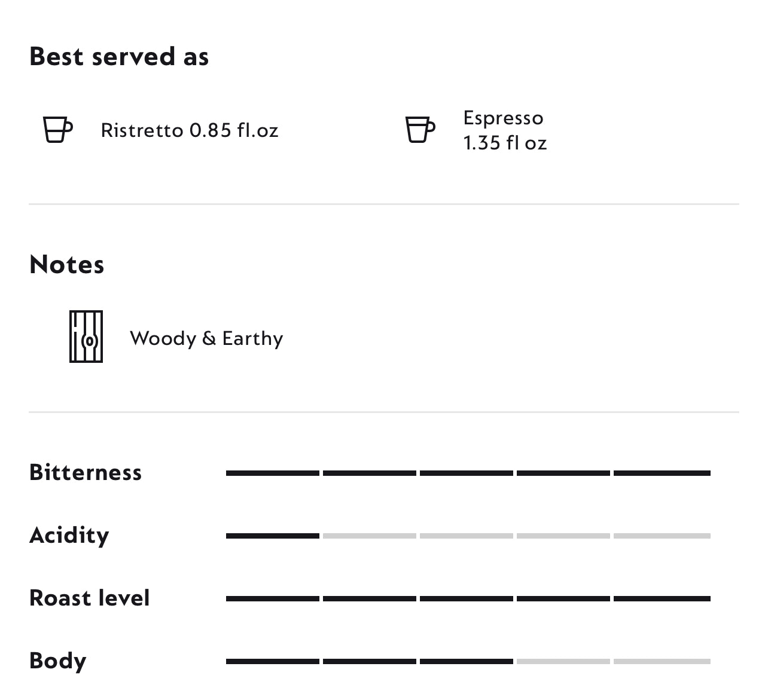Click last segment of Bitterness bar
Image resolution: width=768 pixels, height=700 pixels.
[x=662, y=473]
